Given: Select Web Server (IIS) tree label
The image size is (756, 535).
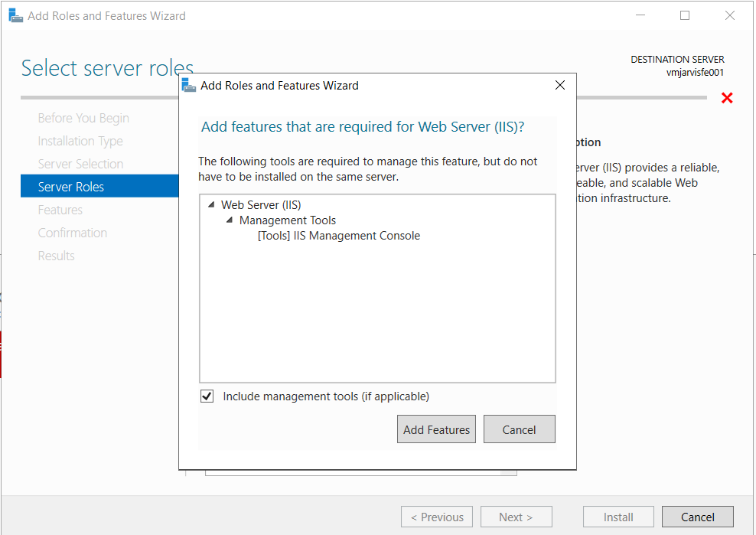Looking at the screenshot, I should (261, 204).
